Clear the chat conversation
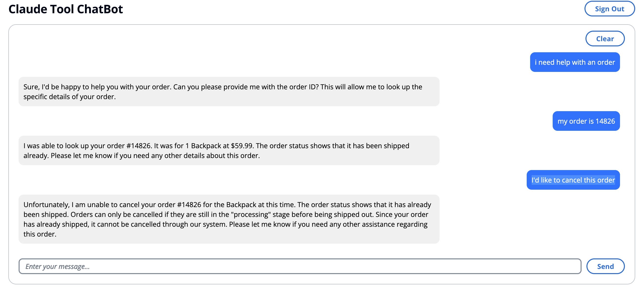This screenshot has height=292, width=644. click(605, 39)
